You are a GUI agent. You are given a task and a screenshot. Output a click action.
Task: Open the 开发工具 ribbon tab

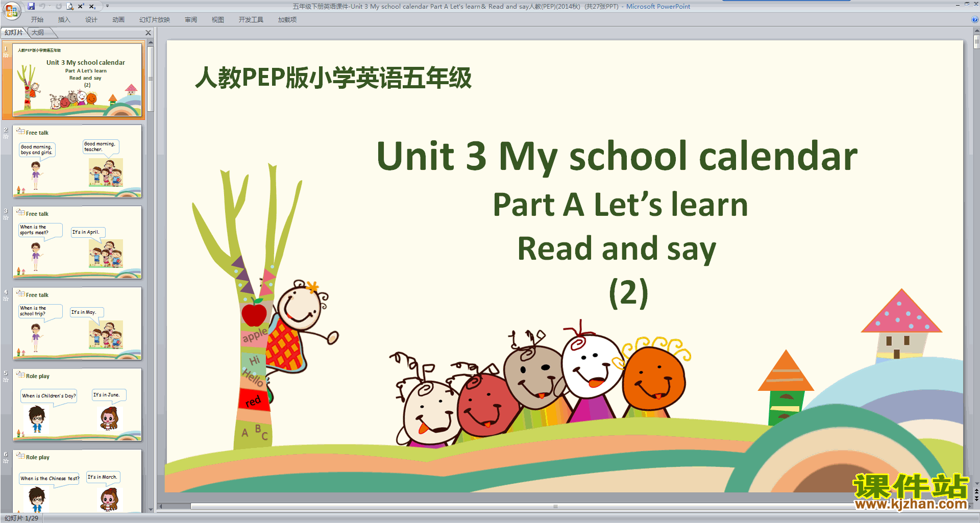(x=251, y=20)
